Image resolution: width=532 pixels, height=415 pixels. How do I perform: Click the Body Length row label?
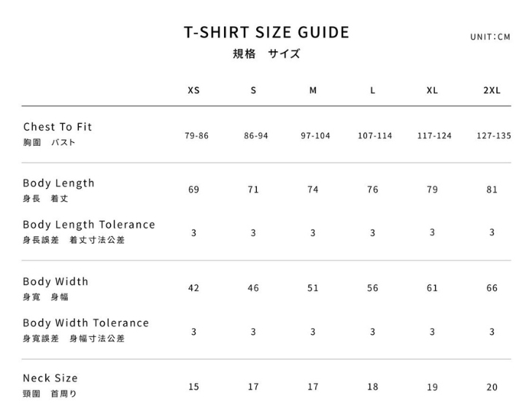(58, 183)
